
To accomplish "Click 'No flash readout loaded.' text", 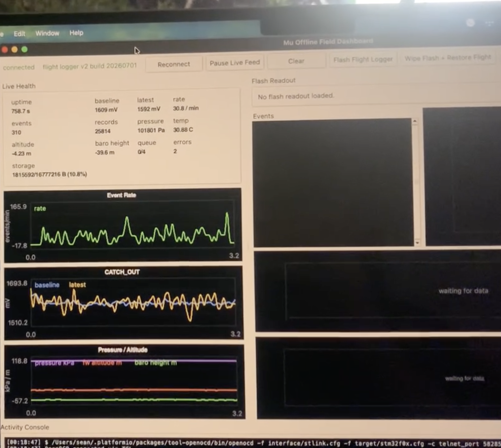I will (x=296, y=96).
